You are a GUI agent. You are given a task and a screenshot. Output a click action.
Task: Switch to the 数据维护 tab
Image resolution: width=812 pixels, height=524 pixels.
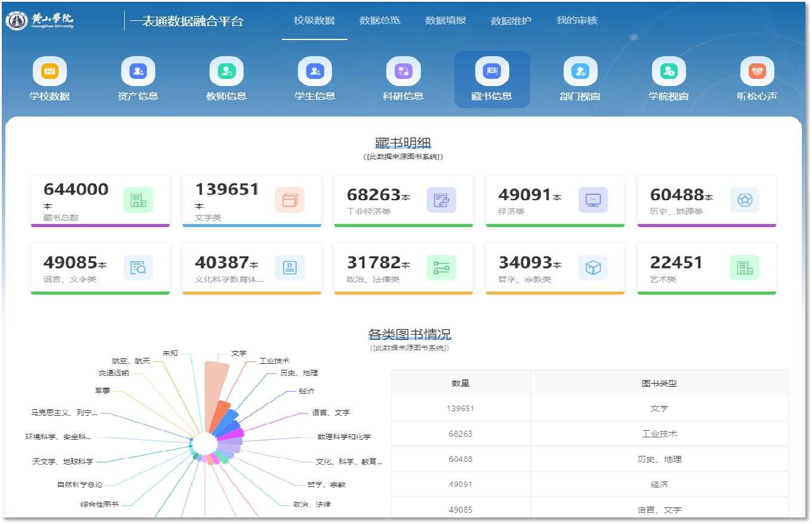click(x=511, y=20)
